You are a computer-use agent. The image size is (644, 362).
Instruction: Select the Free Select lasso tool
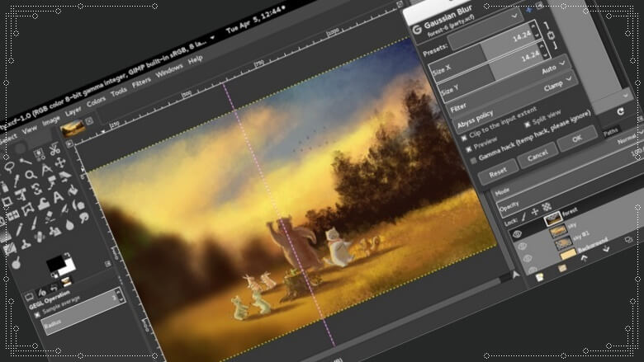point(9,167)
